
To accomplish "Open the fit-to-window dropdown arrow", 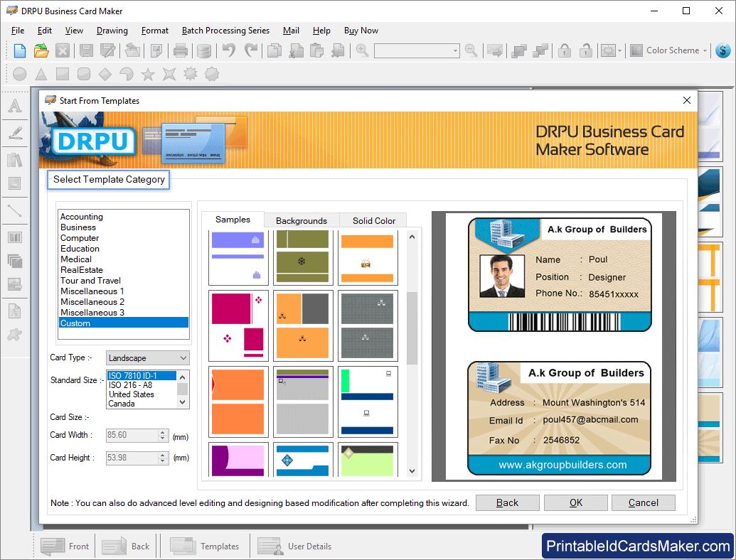I will pos(619,50).
